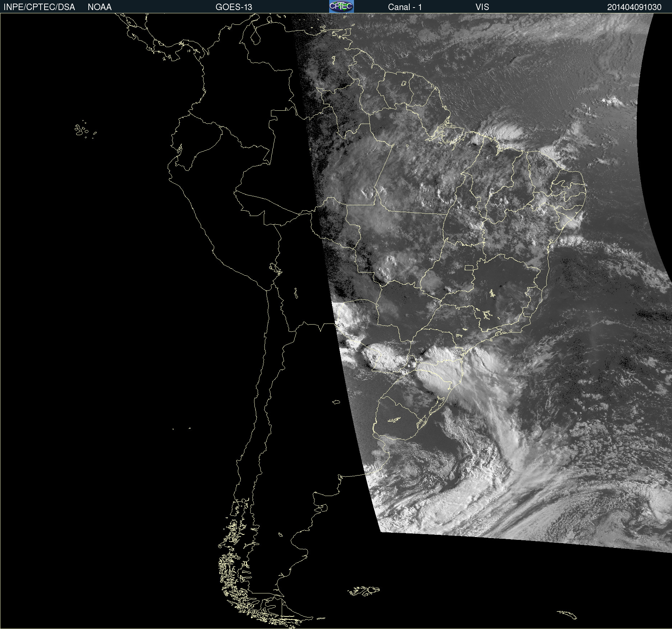The image size is (672, 629).
Task: Click the VIS band label
Action: [x=482, y=7]
